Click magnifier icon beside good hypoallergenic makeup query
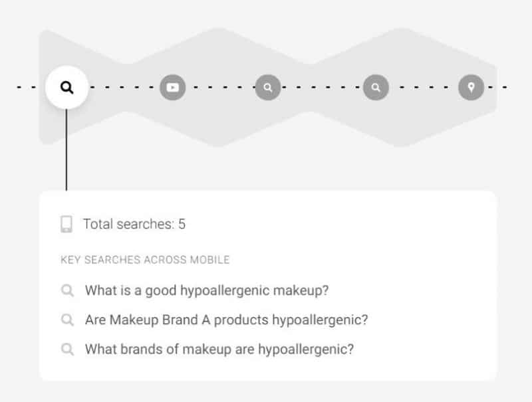Image resolution: width=532 pixels, height=402 pixels. [68, 290]
